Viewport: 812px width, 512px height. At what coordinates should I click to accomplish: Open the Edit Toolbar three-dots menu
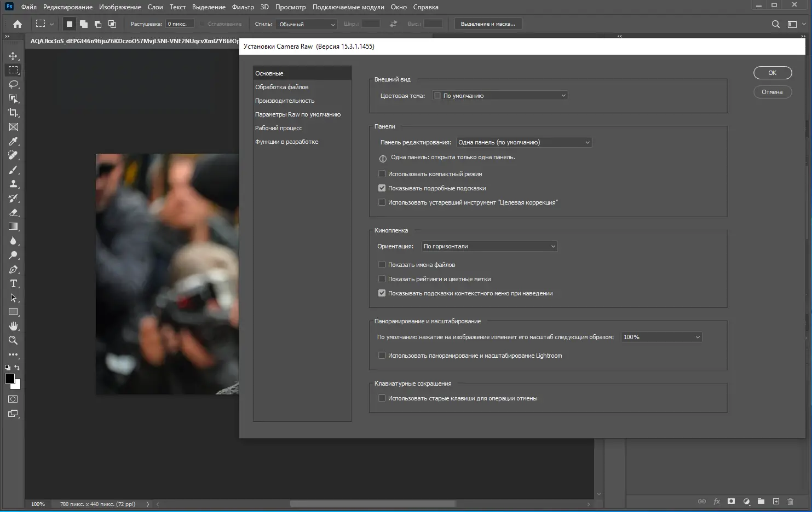(13, 354)
